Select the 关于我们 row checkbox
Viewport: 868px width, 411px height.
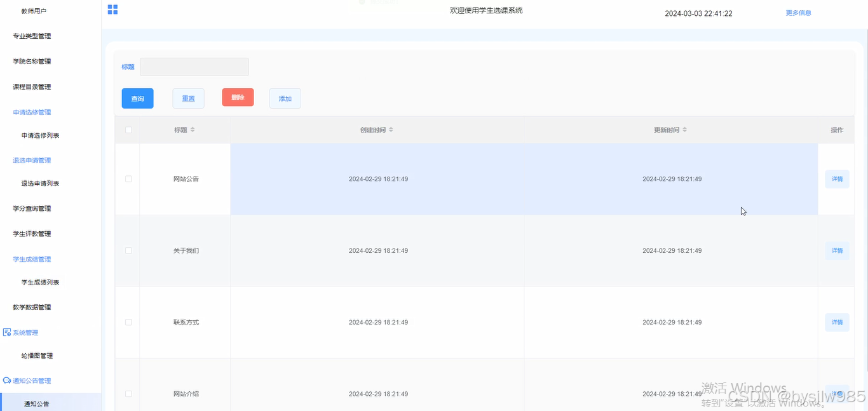128,251
